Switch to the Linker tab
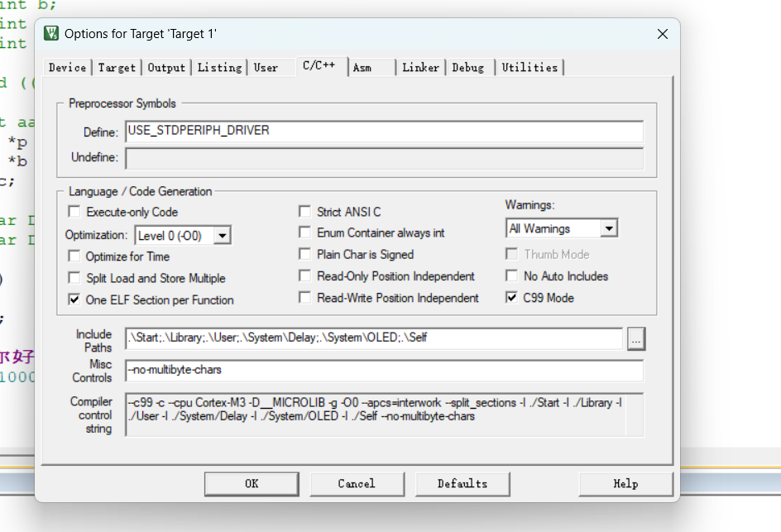781x532 pixels. (x=420, y=68)
